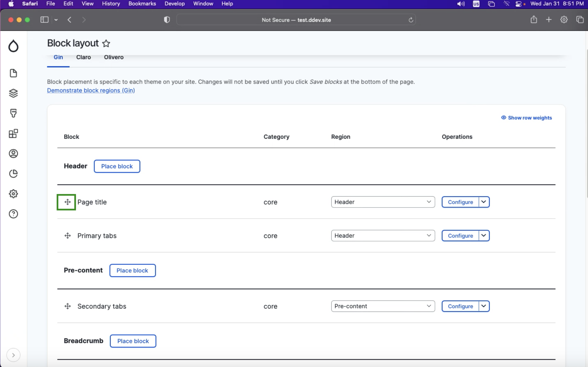The image size is (588, 367).
Task: Open the Configuration gear icon in sidebar
Action: [13, 194]
